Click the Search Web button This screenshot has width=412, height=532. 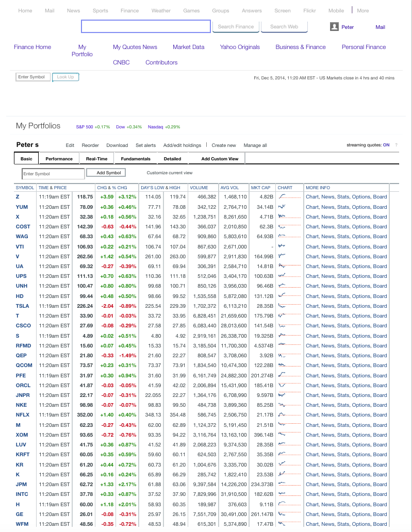(284, 27)
